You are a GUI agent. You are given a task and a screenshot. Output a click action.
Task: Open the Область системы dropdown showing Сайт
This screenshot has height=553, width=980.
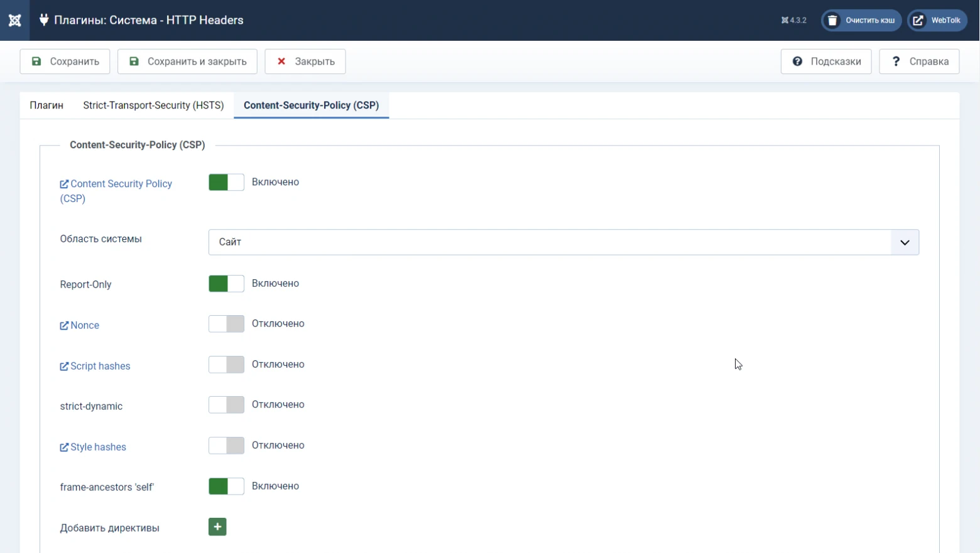(x=563, y=242)
